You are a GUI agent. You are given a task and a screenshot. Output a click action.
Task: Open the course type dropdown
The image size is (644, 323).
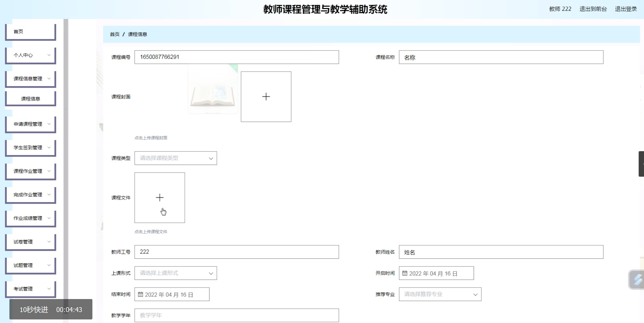click(176, 158)
